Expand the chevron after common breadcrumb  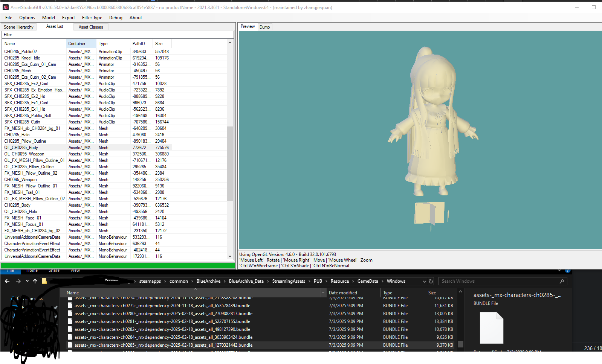tap(192, 281)
